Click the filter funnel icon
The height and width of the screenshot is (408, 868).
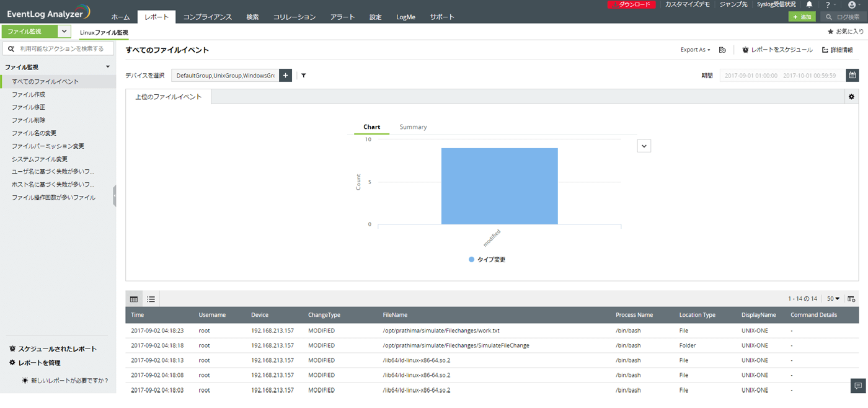[303, 76]
